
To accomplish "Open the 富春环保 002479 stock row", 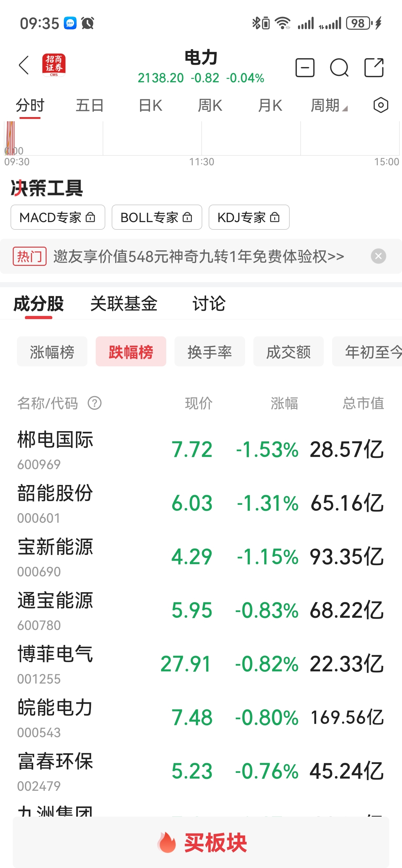I will (201, 771).
